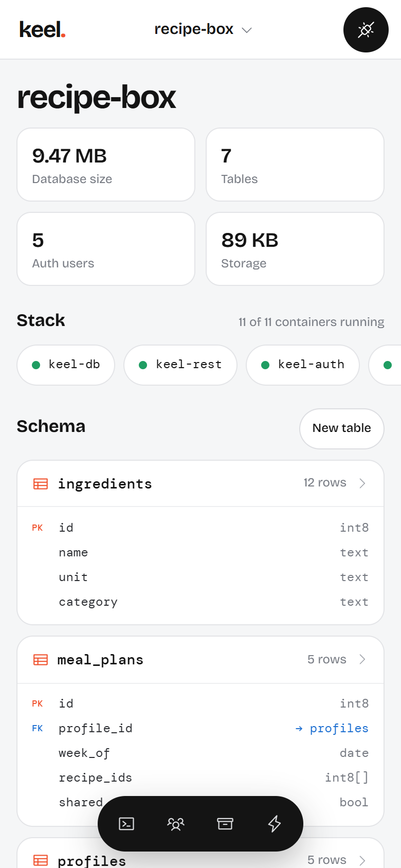Click the ingredients table icon
Image resolution: width=401 pixels, height=868 pixels.
pos(41,484)
